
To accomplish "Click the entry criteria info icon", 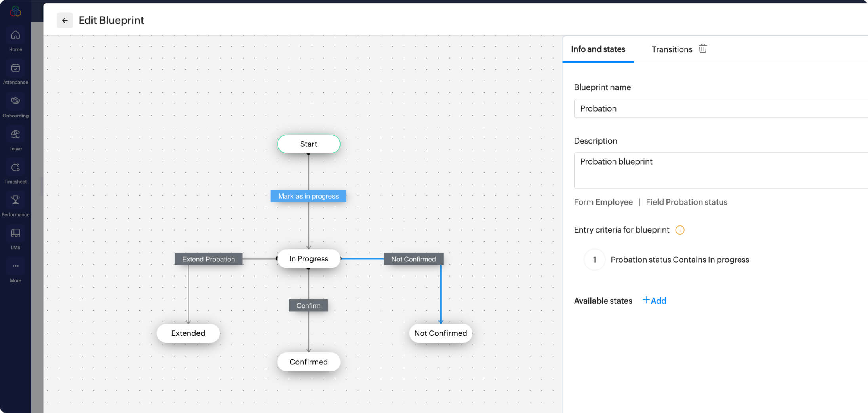I will (680, 230).
